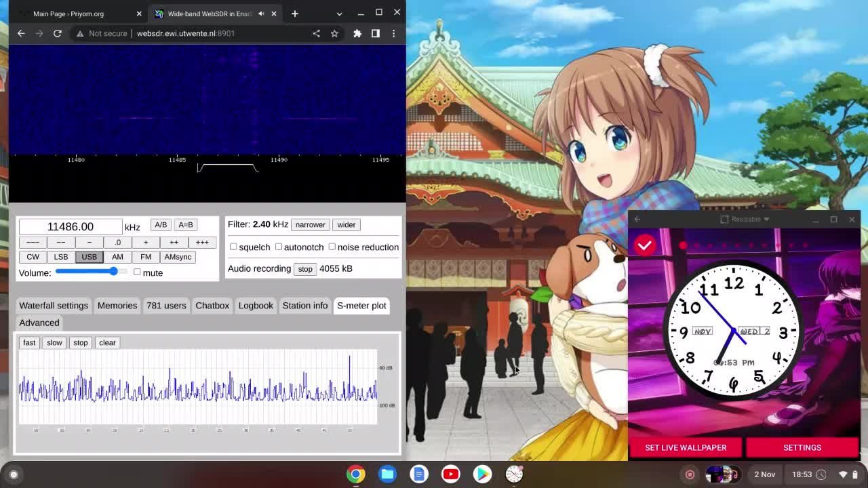Set S-meter plot to slow
Viewport: 868px width, 488px height.
point(54,342)
